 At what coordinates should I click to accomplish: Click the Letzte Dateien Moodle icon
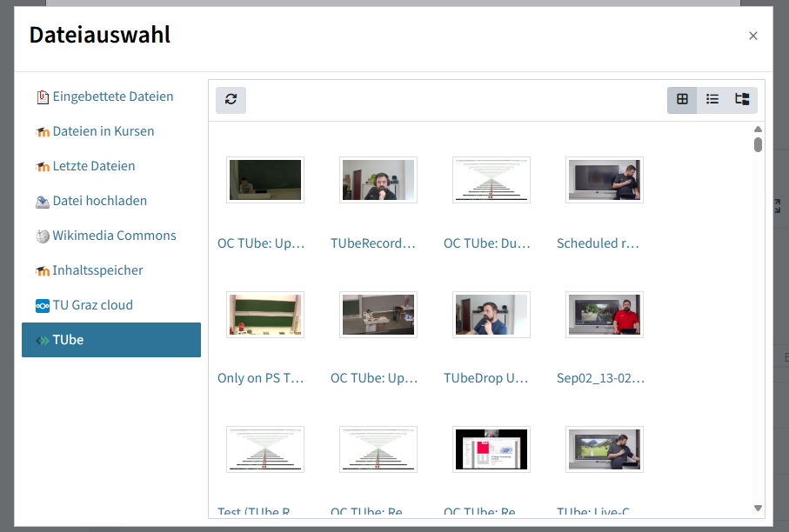(x=43, y=167)
